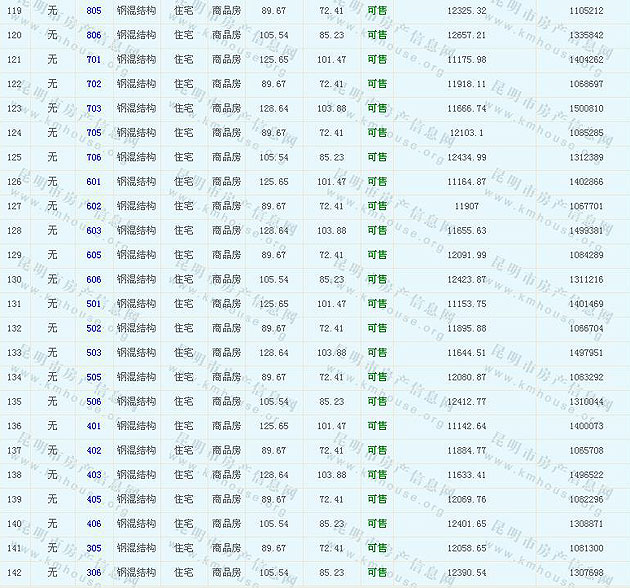Select room 606 in the list

[94, 280]
